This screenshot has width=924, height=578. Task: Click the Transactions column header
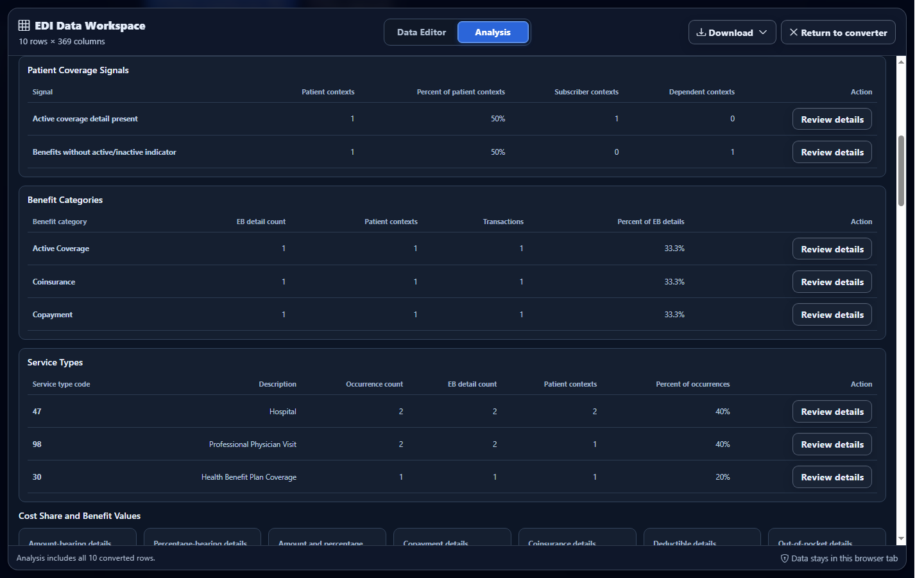click(503, 222)
